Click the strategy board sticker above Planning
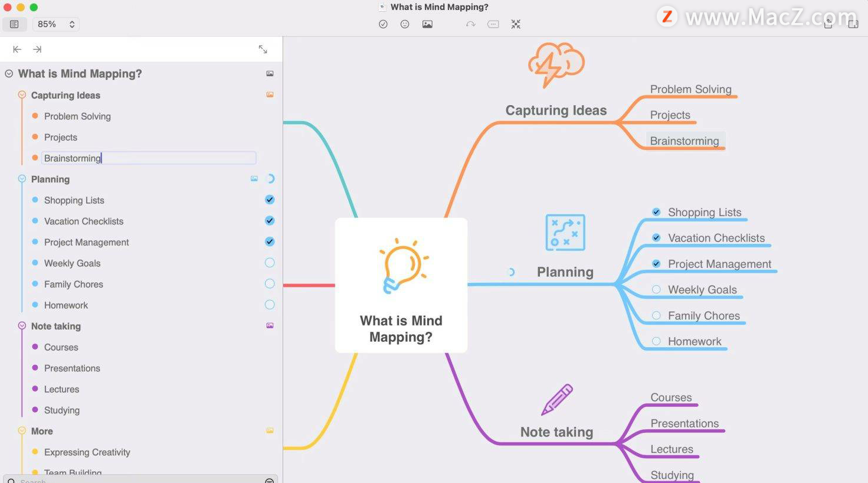Image resolution: width=868 pixels, height=483 pixels. 565,233
